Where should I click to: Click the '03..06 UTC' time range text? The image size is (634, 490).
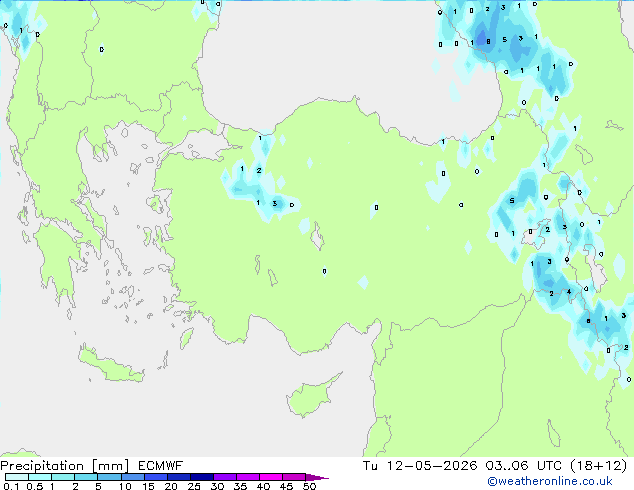click(x=523, y=466)
